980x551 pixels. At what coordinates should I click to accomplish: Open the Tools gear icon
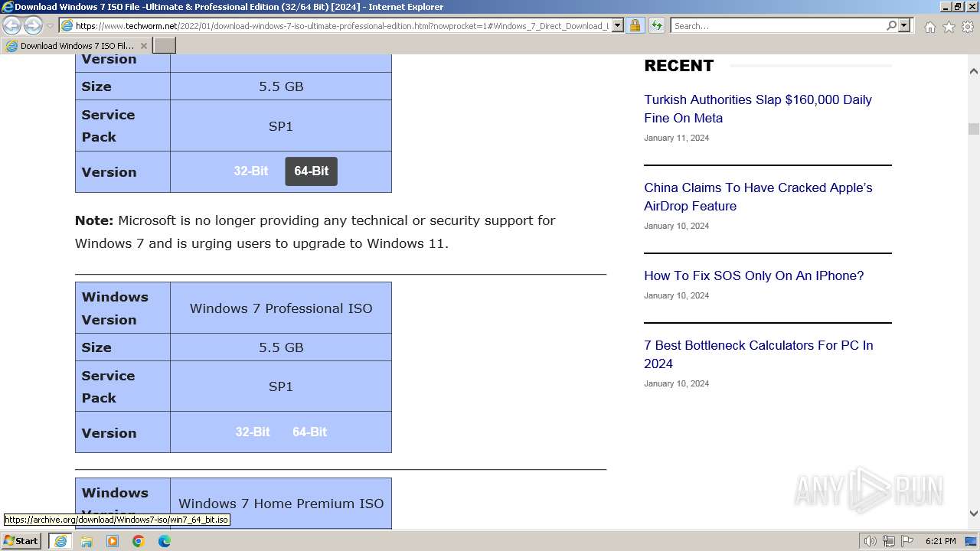(x=968, y=27)
